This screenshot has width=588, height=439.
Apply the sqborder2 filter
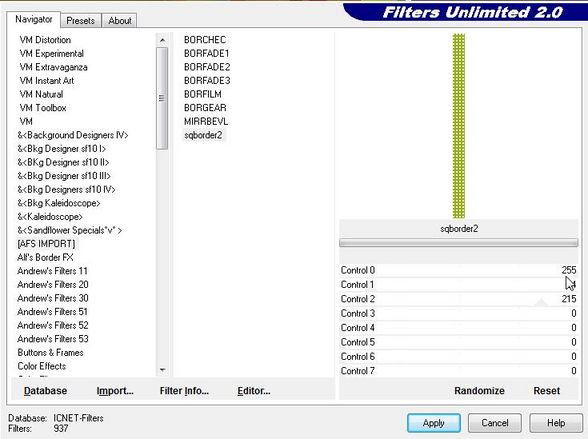[x=434, y=423]
